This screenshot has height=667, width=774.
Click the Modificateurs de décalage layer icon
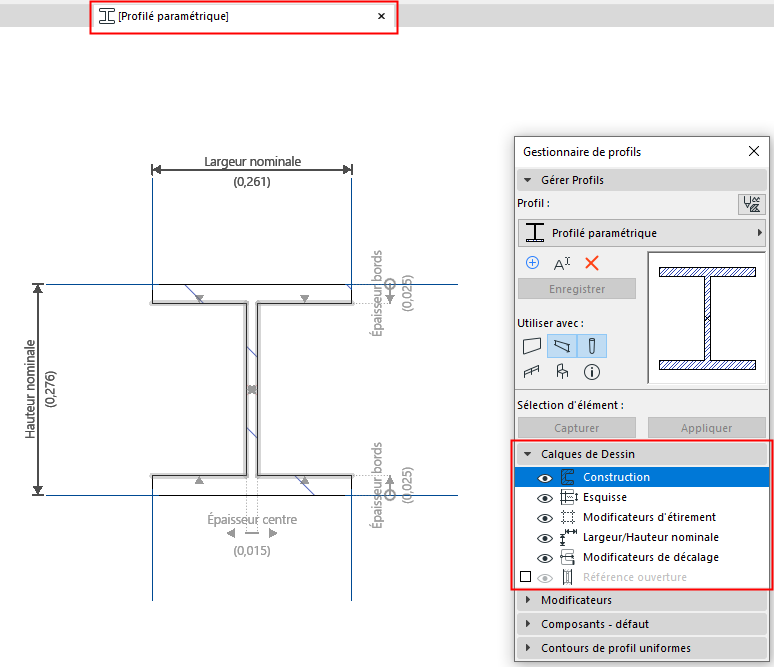coord(568,557)
